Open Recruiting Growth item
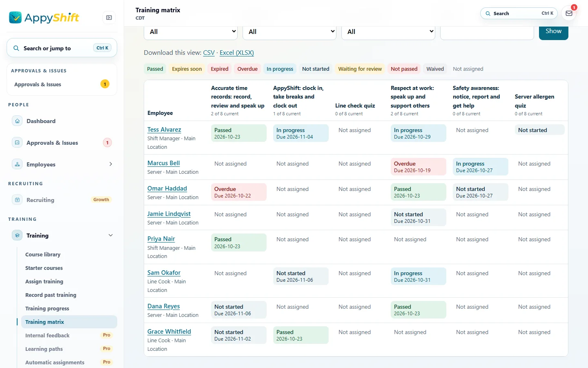The width and height of the screenshot is (588, 368). point(62,200)
